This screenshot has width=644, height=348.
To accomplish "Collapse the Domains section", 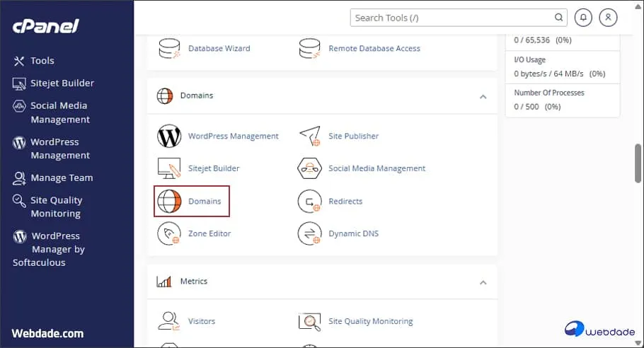I will pos(483,96).
